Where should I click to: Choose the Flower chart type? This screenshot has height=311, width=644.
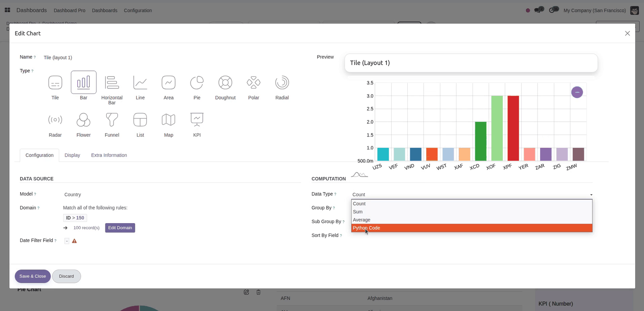83,120
